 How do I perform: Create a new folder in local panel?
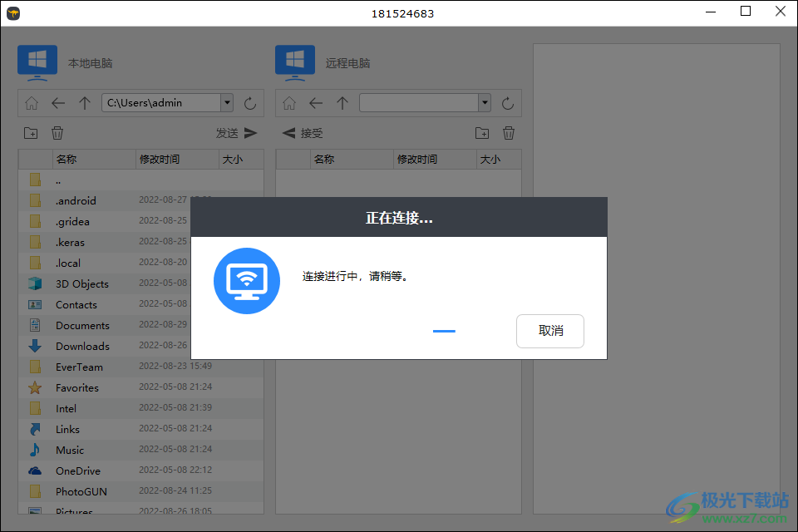[x=31, y=133]
